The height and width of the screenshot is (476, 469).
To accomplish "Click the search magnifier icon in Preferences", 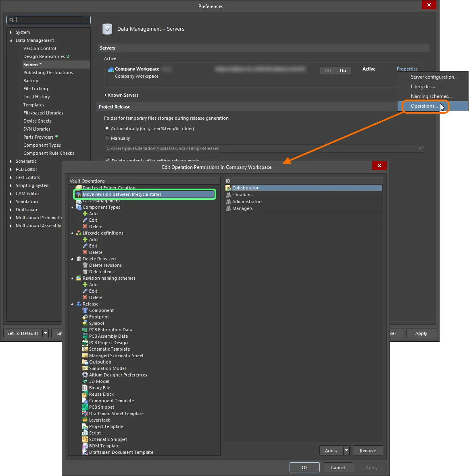I will point(12,20).
